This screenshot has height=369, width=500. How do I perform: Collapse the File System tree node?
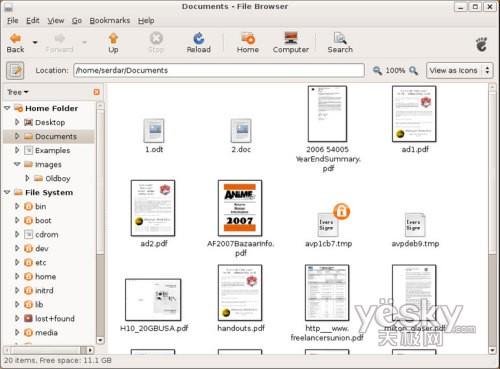(7, 192)
